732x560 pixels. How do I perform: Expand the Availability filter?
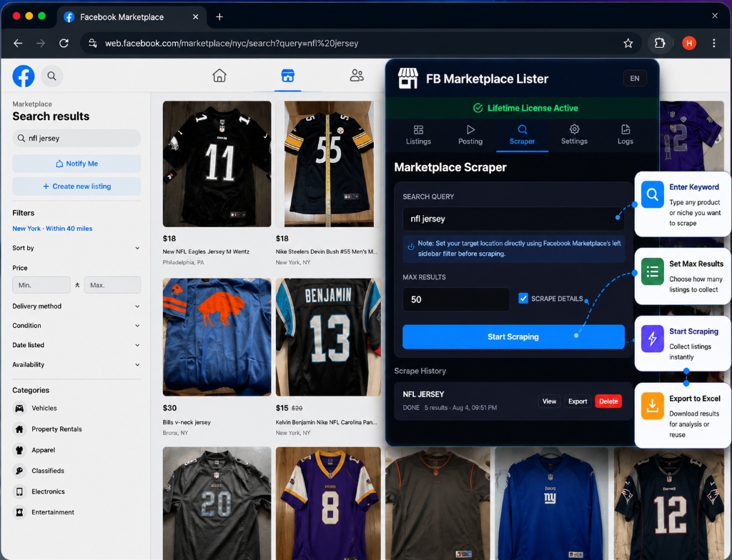76,364
